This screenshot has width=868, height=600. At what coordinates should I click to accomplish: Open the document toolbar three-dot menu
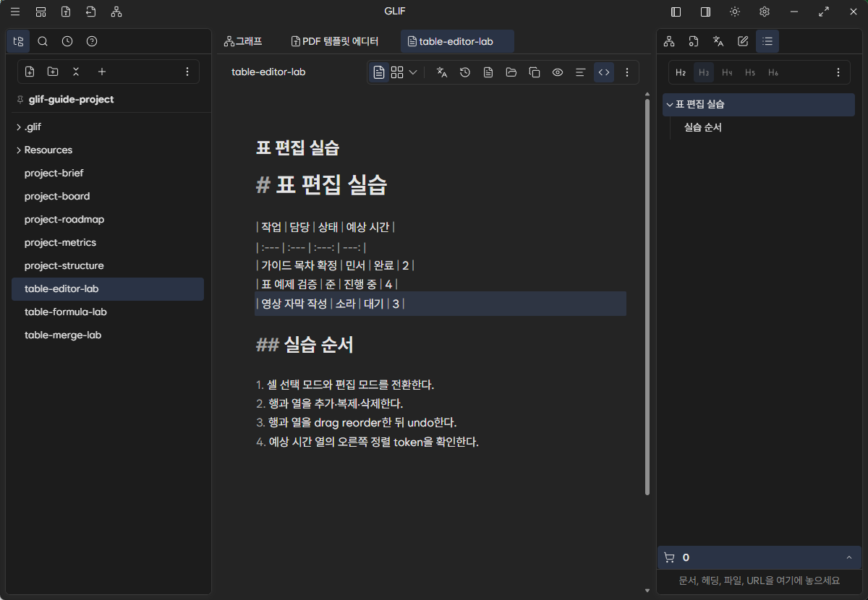627,72
